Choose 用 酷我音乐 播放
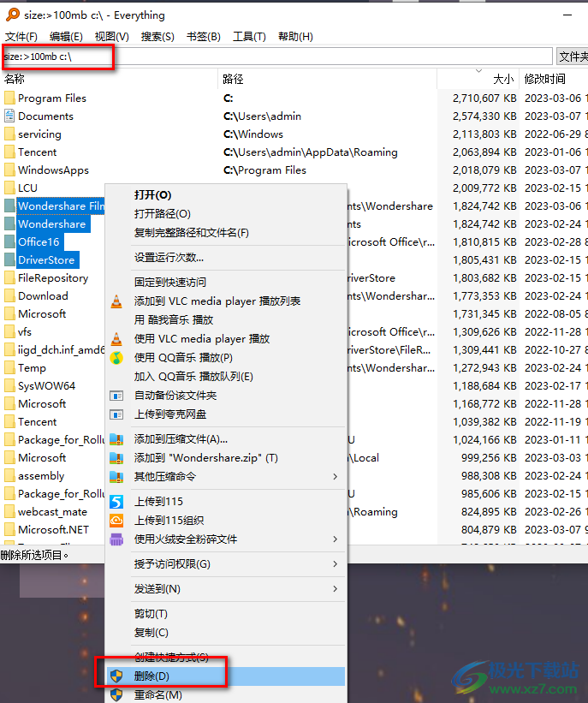The image size is (588, 703). pyautogui.click(x=226, y=319)
